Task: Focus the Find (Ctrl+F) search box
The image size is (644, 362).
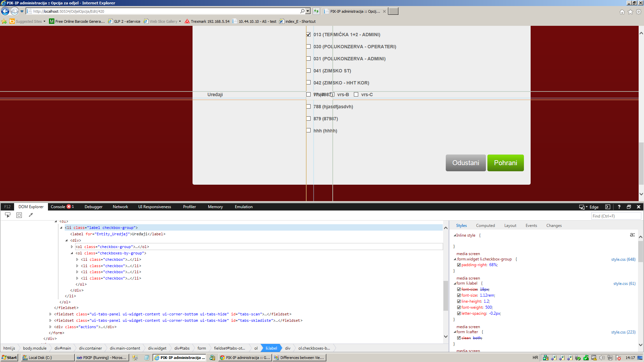Action: coord(616,216)
